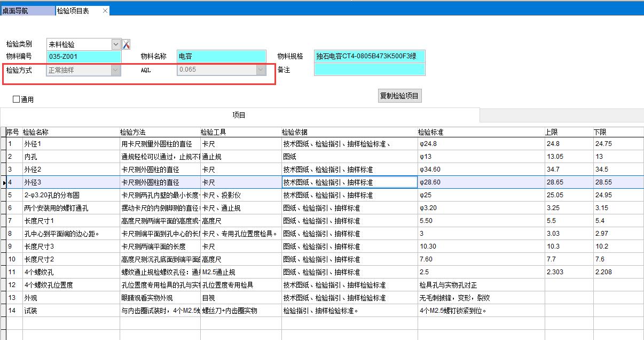Image resolution: width=644 pixels, height=340 pixels.
Task: Click the empty 备注 field
Action: (x=370, y=69)
